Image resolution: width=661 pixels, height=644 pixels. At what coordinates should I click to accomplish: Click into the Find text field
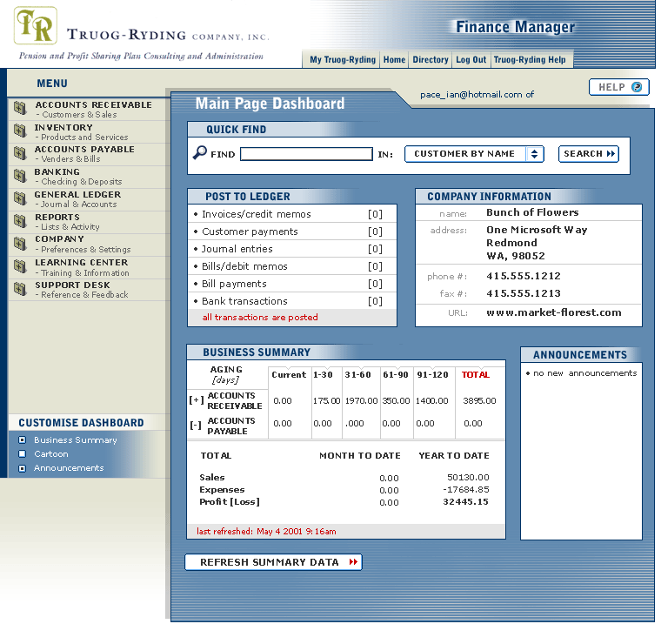(306, 154)
